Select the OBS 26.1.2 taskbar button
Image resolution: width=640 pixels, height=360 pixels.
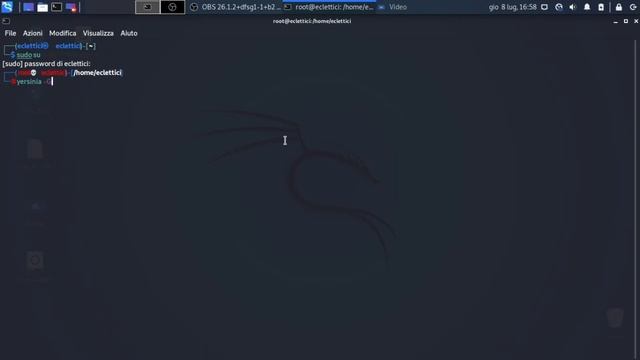pyautogui.click(x=236, y=7)
